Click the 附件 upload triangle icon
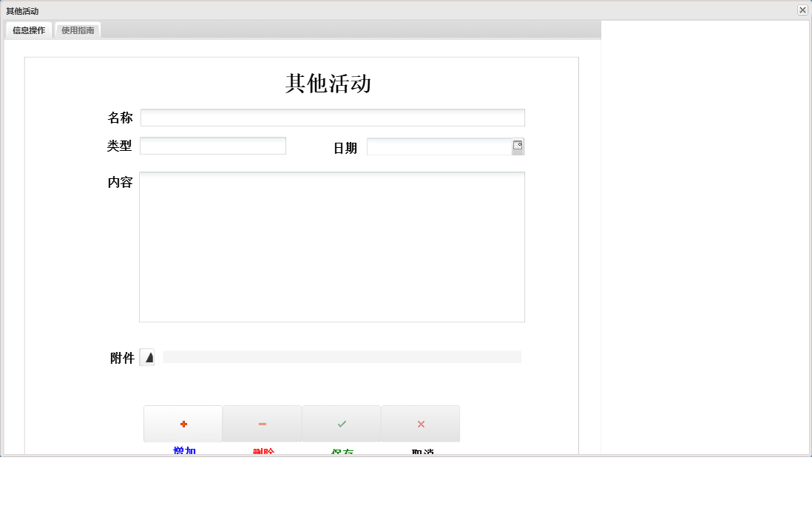This screenshot has width=812, height=508. click(x=147, y=357)
